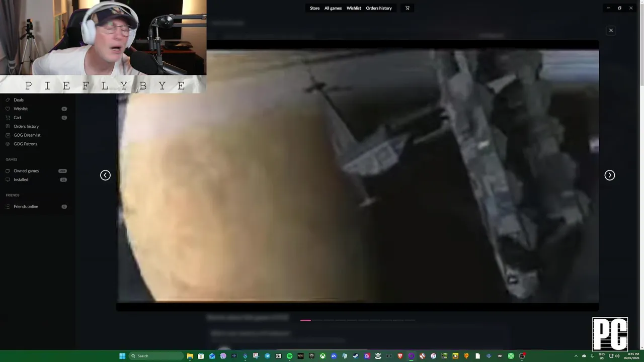Open Cart in the left sidebar
Screen dimensions: 644x362
point(18,118)
